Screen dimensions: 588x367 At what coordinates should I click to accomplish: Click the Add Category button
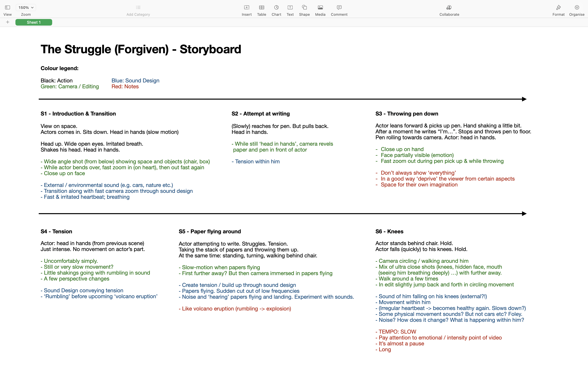coord(138,8)
